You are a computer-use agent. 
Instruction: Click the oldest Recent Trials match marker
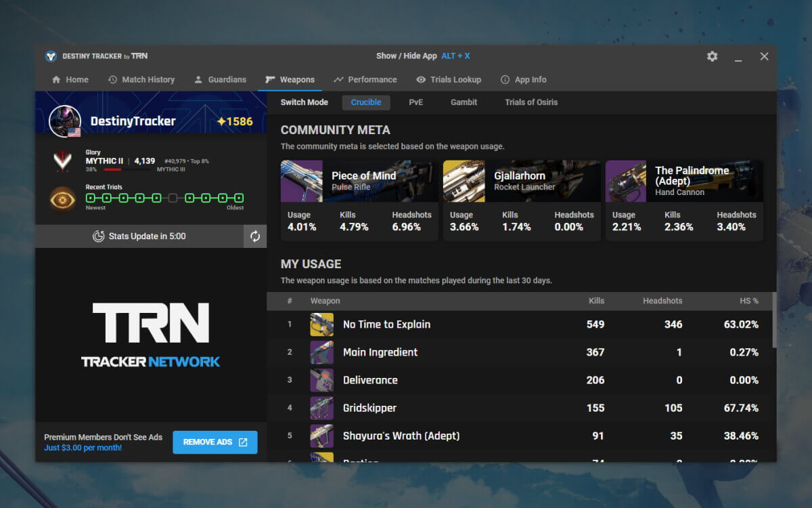coord(238,198)
